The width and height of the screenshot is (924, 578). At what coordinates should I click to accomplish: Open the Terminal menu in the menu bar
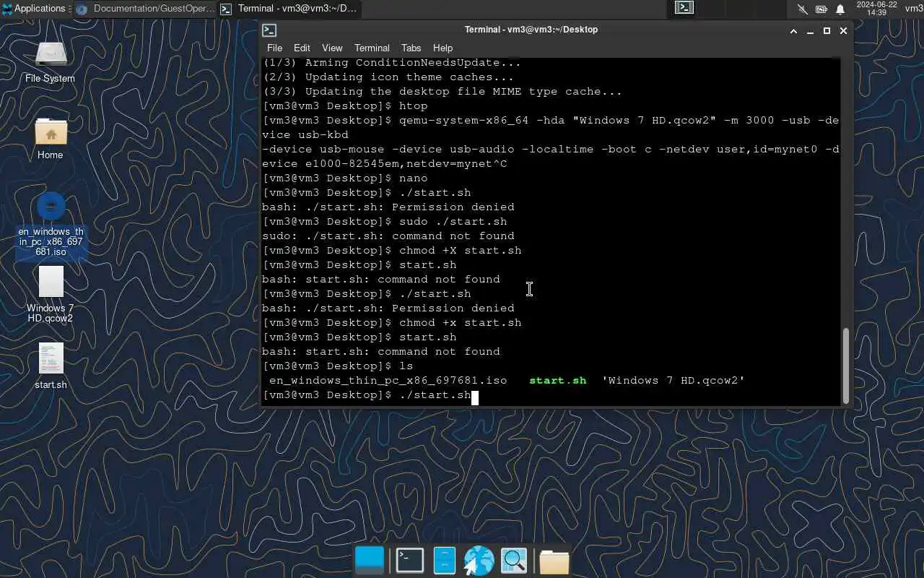pos(372,48)
